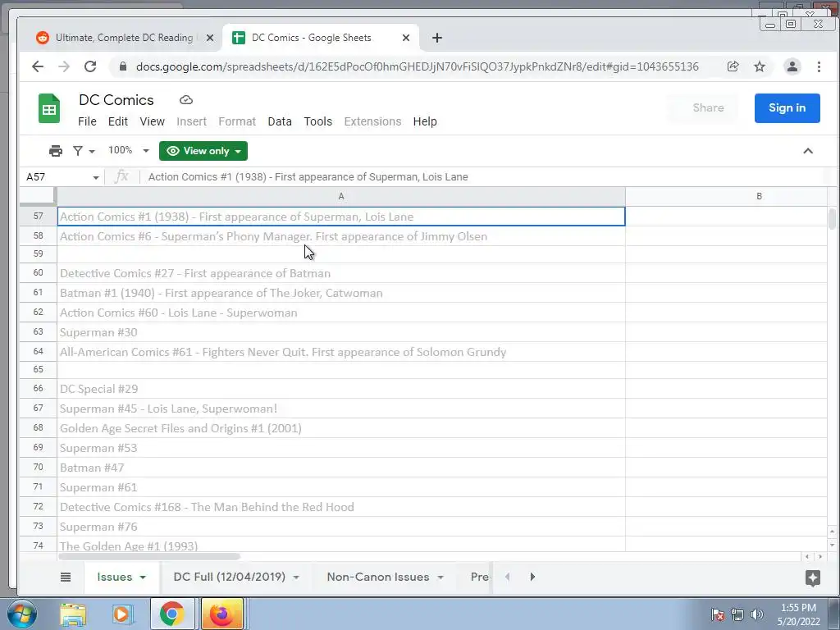Viewport: 840px width, 630px height.
Task: Open Chrome's three-dot menu
Action: pyautogui.click(x=819, y=66)
